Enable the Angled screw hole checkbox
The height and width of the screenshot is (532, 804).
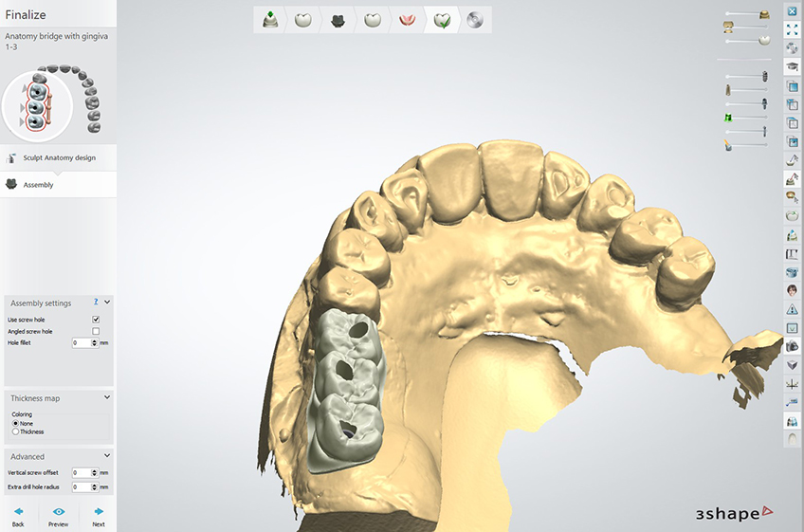[x=96, y=331]
